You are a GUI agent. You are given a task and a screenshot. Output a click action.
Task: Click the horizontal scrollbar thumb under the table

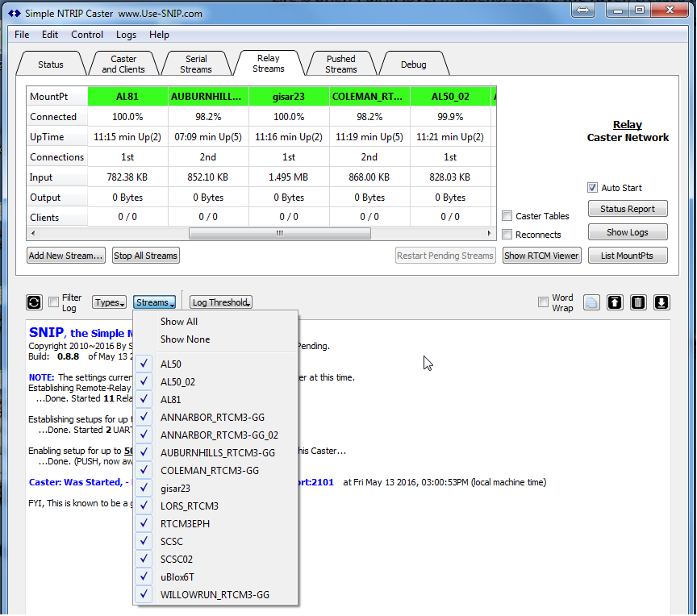pyautogui.click(x=279, y=234)
